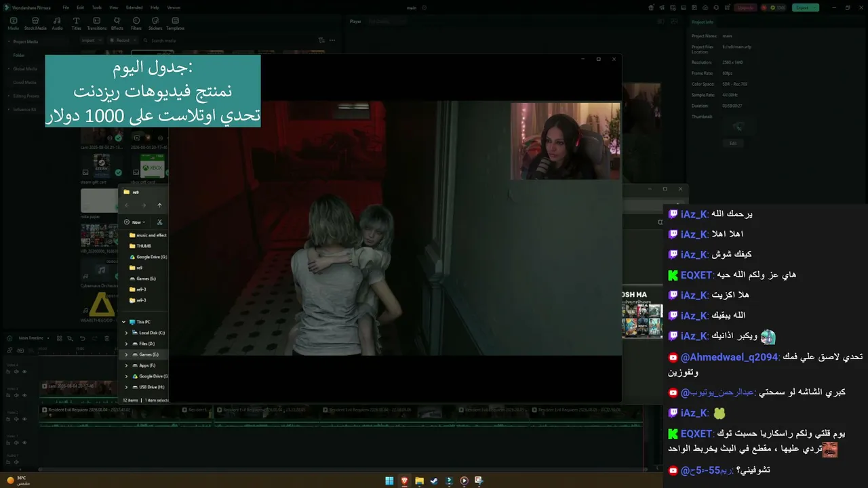Screen dimensions: 868x488
Task: Click the media filter sort icon
Action: (322, 41)
